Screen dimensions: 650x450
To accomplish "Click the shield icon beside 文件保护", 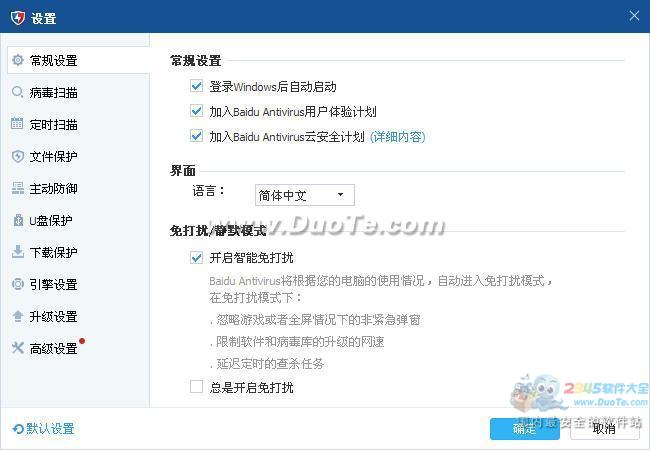I will [18, 156].
